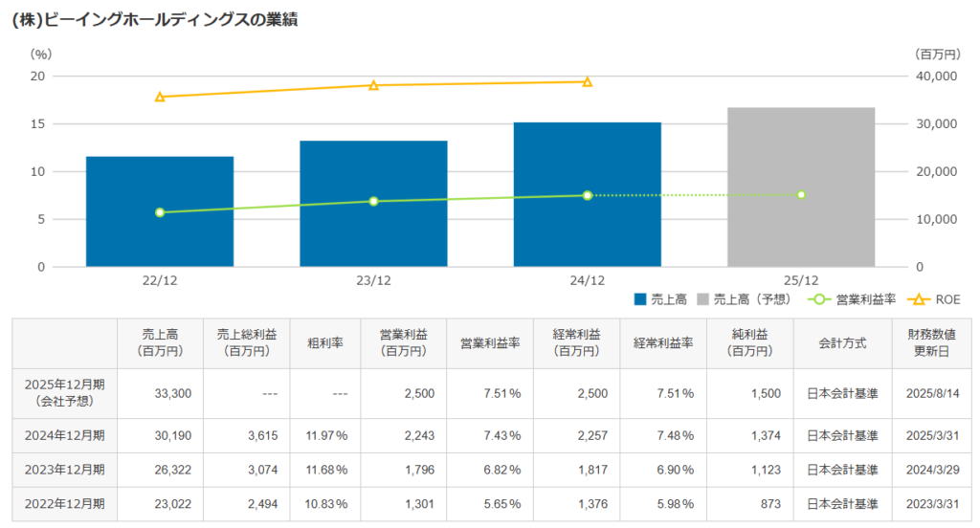Select the 営業利益率 circle point at 24/12
The height and width of the screenshot is (528, 980).
coord(588,195)
